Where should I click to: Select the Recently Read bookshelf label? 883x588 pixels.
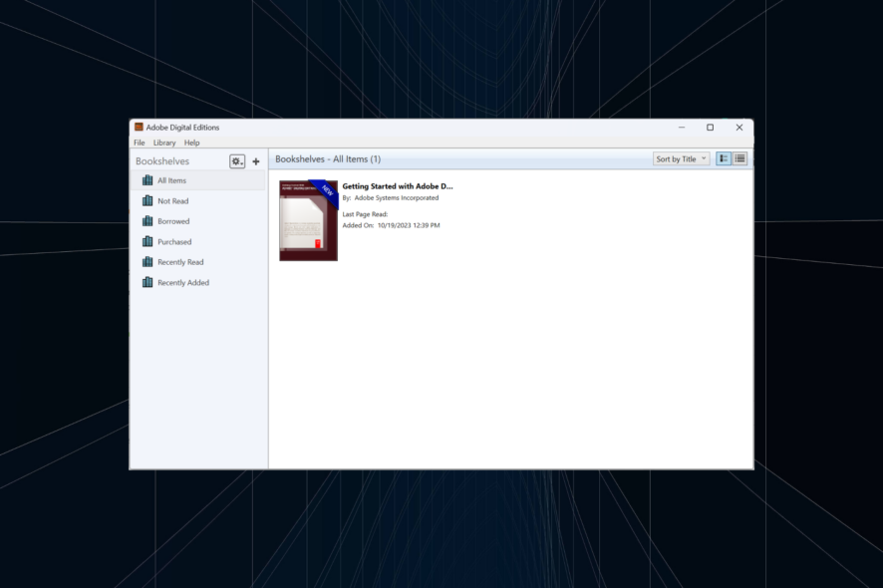click(x=180, y=262)
